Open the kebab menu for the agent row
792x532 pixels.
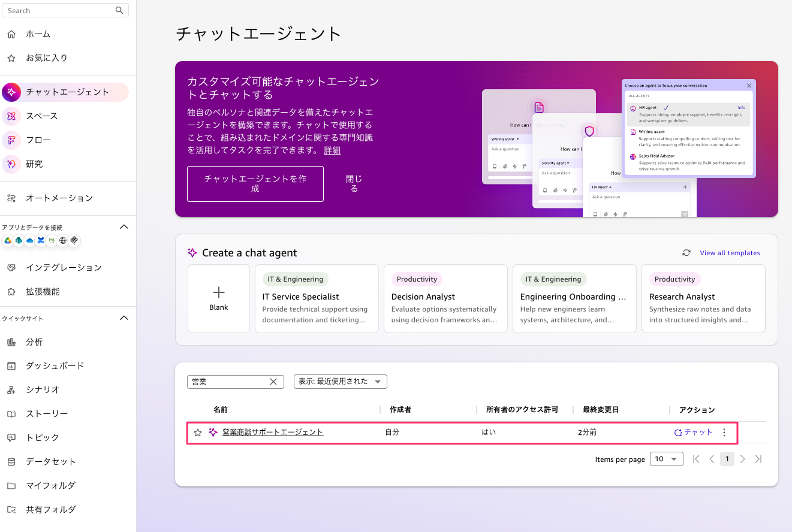click(724, 432)
